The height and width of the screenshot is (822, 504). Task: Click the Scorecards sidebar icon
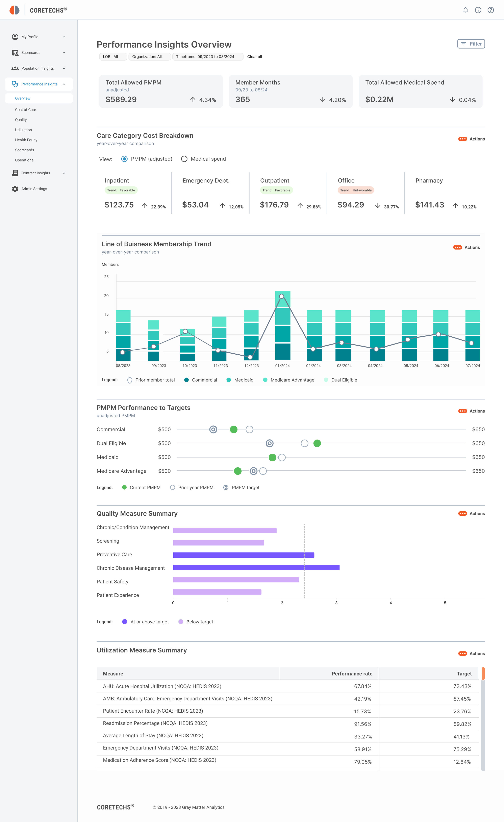15,53
